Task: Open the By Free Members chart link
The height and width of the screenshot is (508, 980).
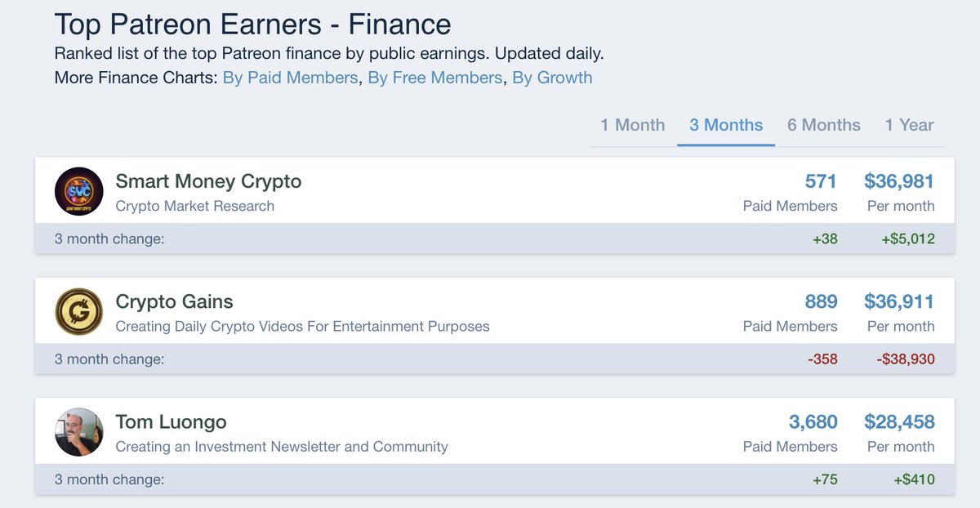Action: tap(435, 78)
